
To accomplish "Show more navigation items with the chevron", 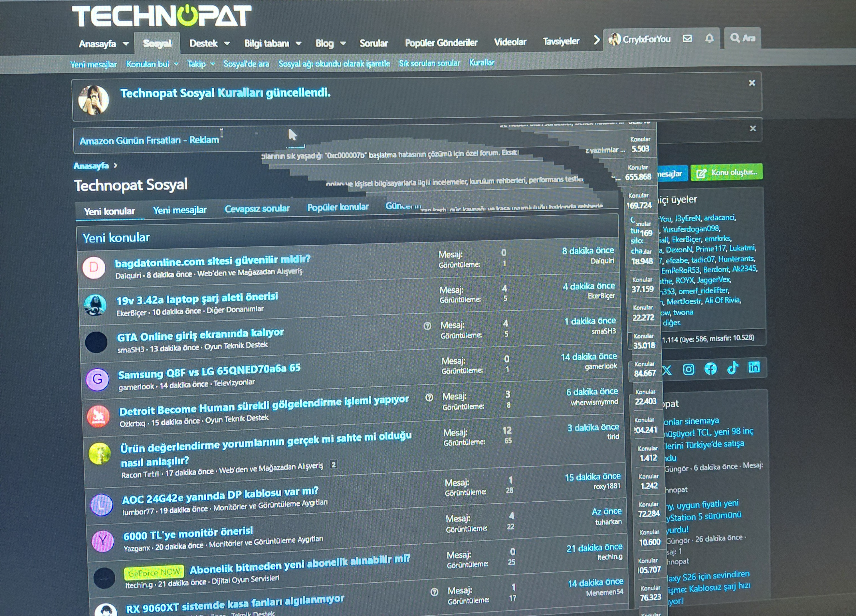I will point(597,40).
